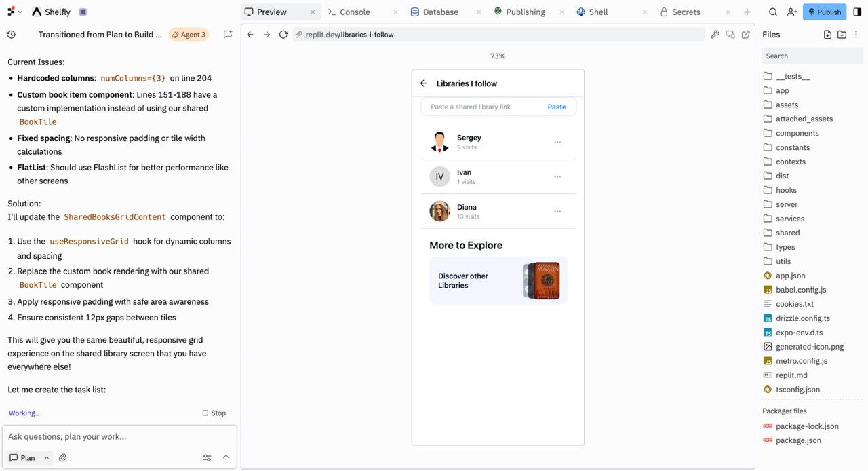Create a new folder in Files panel

(x=842, y=35)
